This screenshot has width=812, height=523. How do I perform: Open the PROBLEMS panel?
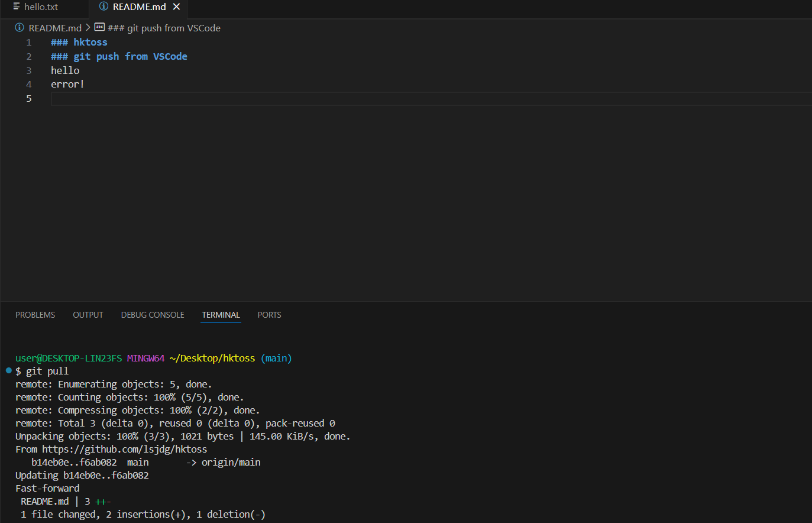(x=35, y=315)
